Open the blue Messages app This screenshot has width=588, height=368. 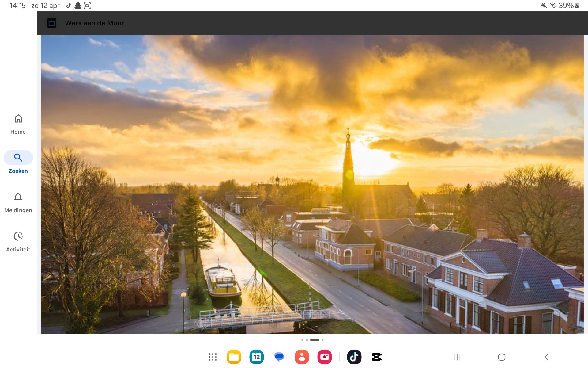(279, 357)
